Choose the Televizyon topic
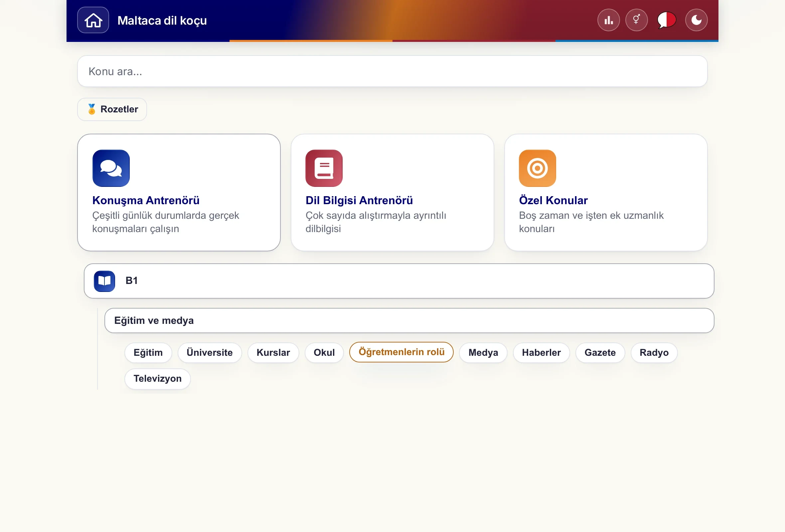Image resolution: width=785 pixels, height=532 pixels. [157, 379]
